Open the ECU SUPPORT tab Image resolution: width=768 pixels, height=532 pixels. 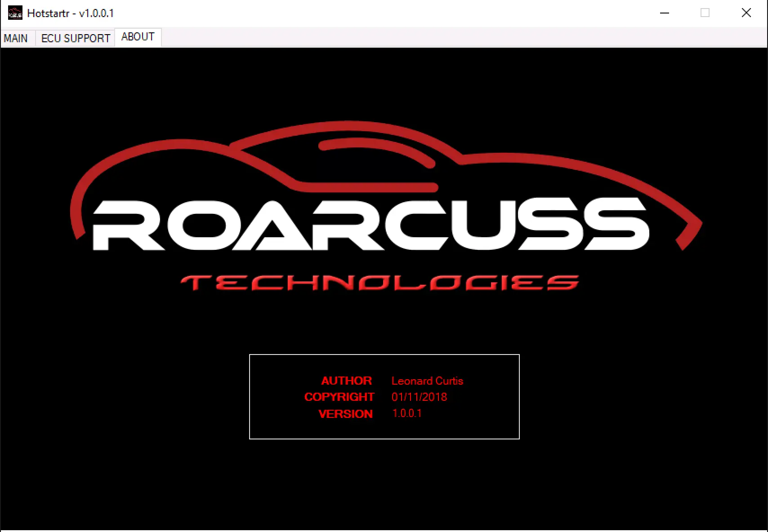point(75,38)
